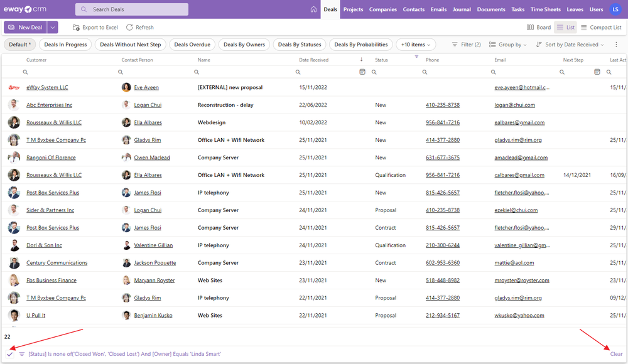The height and width of the screenshot is (364, 628).
Task: Open Valentine Gillian contact link
Action: click(153, 245)
